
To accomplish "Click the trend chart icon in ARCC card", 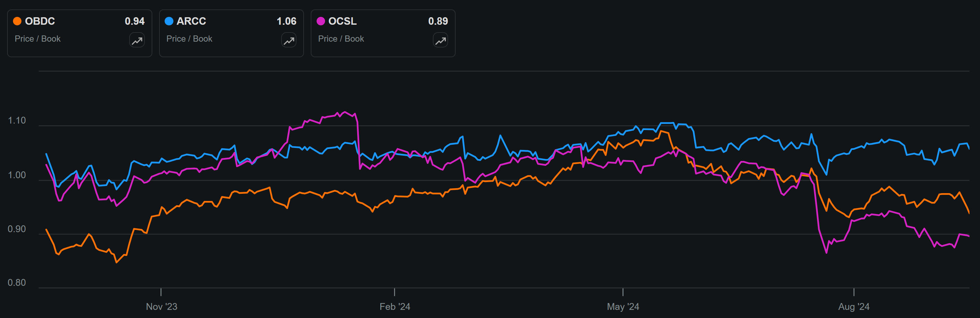I will point(288,40).
